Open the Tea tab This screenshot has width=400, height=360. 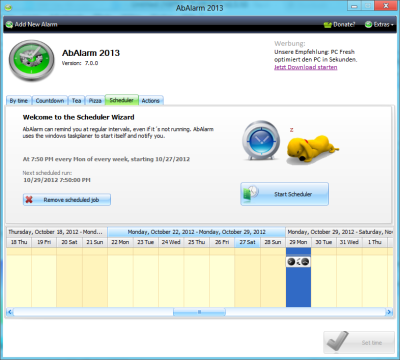coord(76,101)
